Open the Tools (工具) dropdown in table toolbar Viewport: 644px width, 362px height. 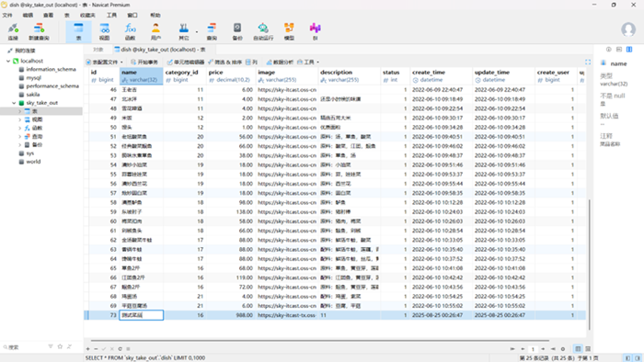point(308,62)
